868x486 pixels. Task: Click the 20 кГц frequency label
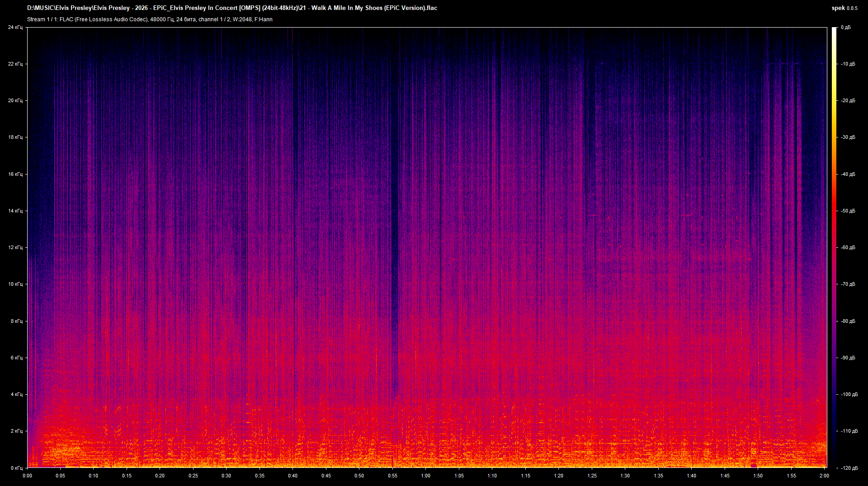pos(15,100)
